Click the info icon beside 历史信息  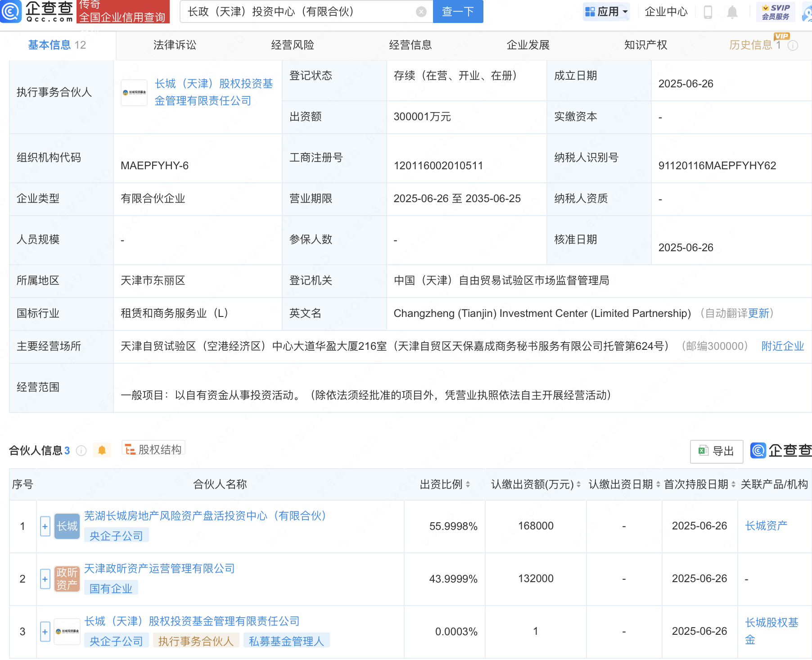(793, 45)
